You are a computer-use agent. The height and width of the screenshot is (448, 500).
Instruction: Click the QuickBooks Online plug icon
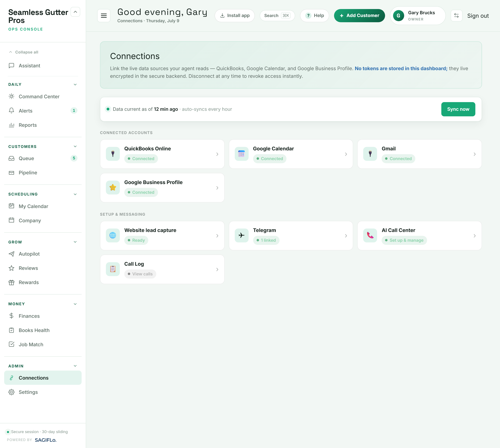[113, 154]
